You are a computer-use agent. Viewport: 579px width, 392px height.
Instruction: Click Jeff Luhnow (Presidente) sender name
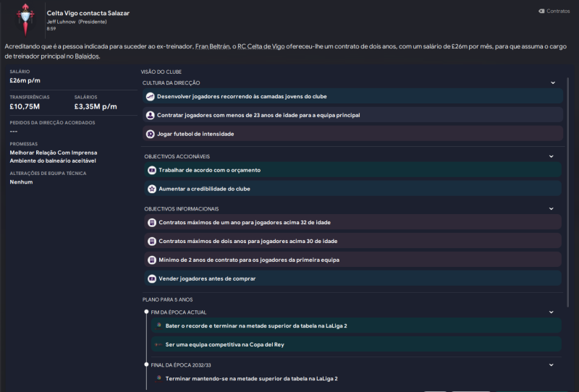tap(77, 22)
